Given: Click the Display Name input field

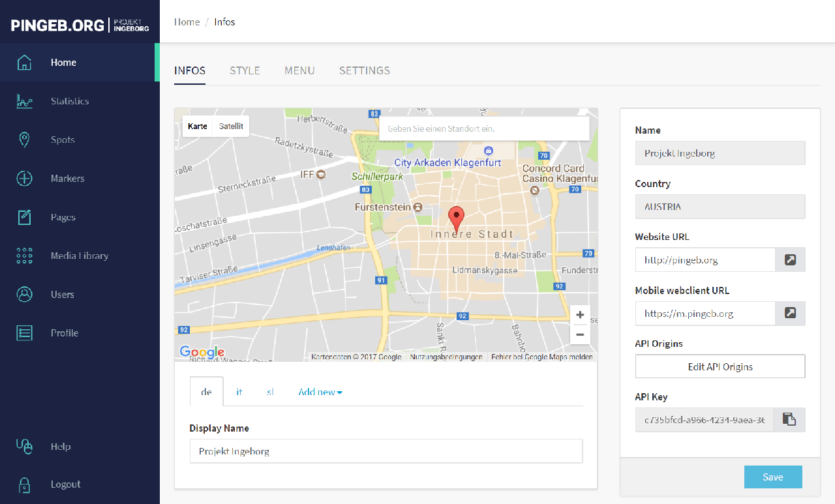Looking at the screenshot, I should [386, 451].
